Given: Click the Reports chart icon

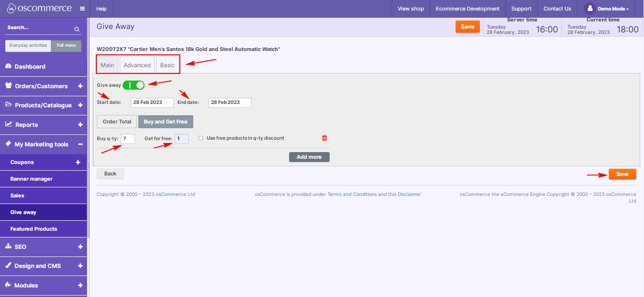Looking at the screenshot, I should point(9,124).
